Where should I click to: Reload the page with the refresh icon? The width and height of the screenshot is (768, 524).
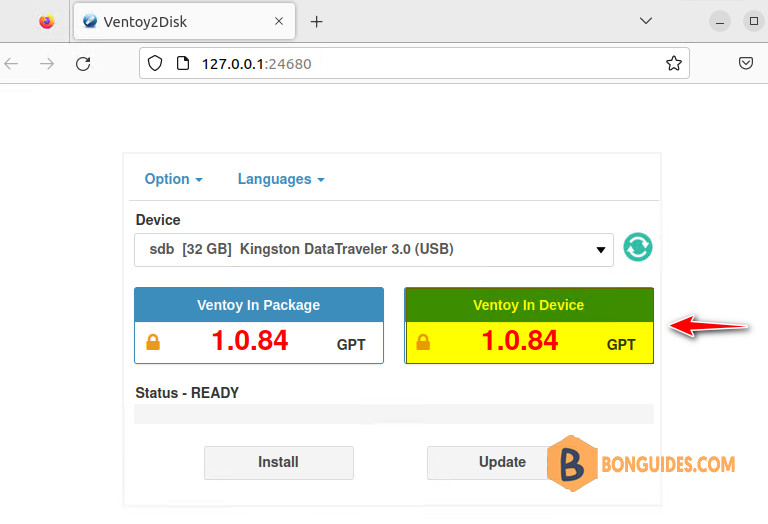tap(83, 64)
